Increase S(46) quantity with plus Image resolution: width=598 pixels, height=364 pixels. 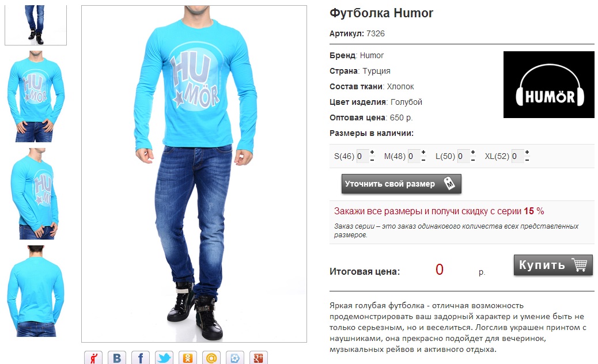pyautogui.click(x=372, y=153)
